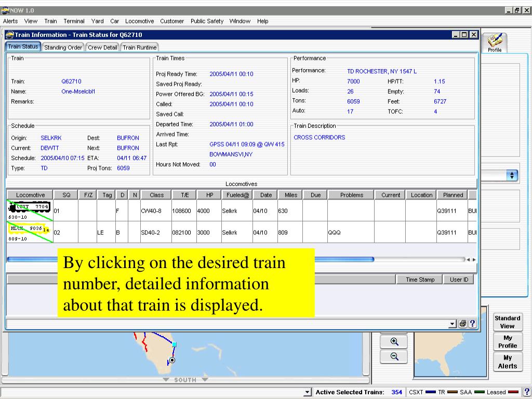The height and width of the screenshot is (399, 532).
Task: Sort by the Miles column header
Action: (291, 195)
